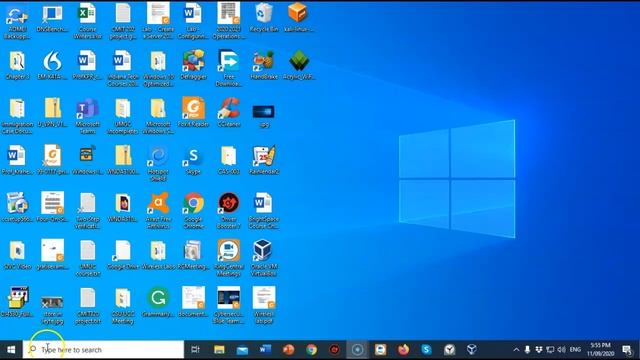Image resolution: width=640 pixels, height=360 pixels.
Task: Open the CSS 001 folder icon
Action: tap(229, 160)
